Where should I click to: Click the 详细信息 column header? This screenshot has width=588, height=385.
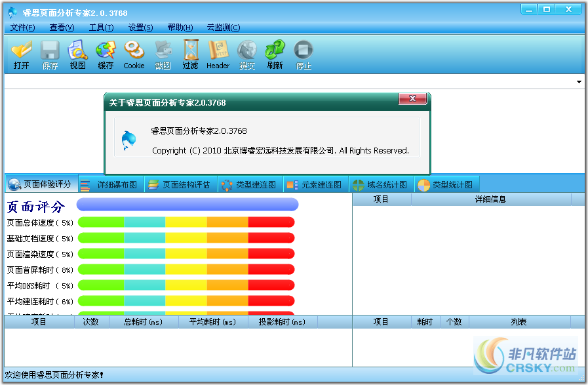491,199
